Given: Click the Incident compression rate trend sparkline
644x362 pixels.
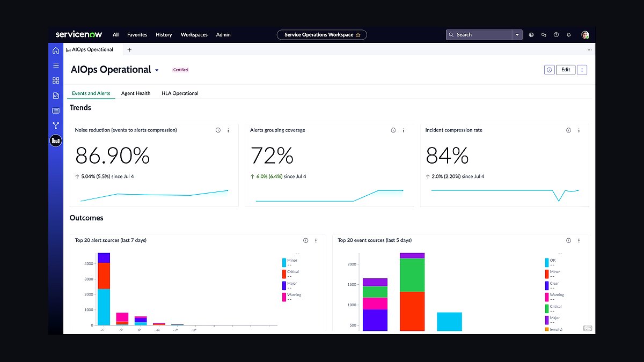Looking at the screenshot, I should (x=504, y=195).
